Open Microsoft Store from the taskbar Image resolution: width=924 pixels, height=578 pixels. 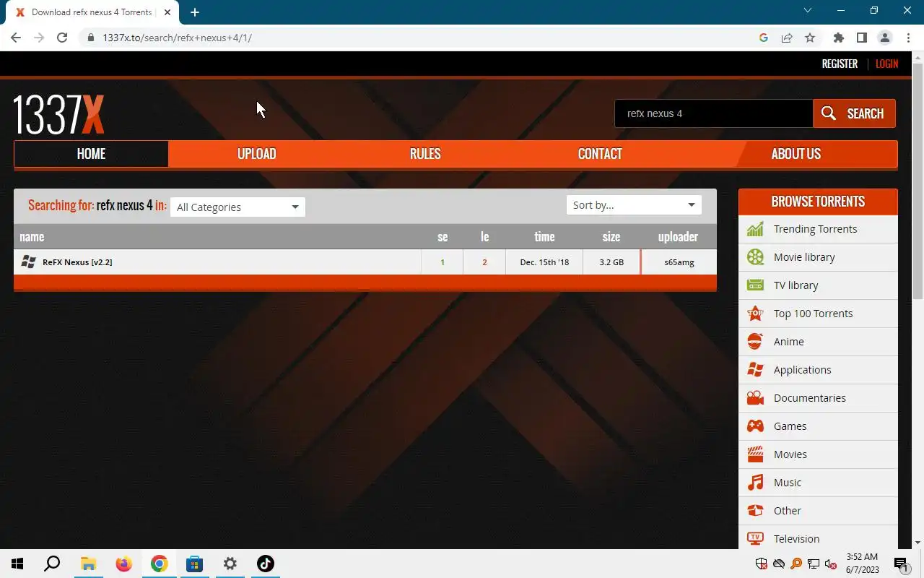195,564
